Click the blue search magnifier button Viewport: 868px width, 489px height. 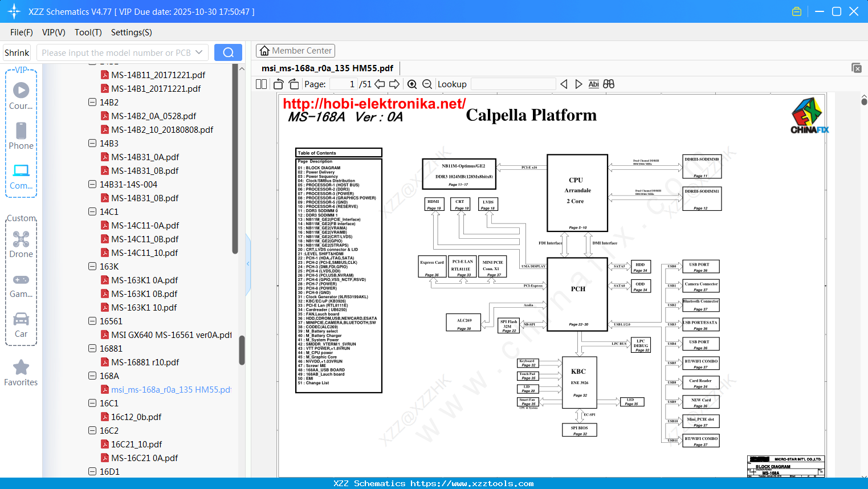pos(228,52)
